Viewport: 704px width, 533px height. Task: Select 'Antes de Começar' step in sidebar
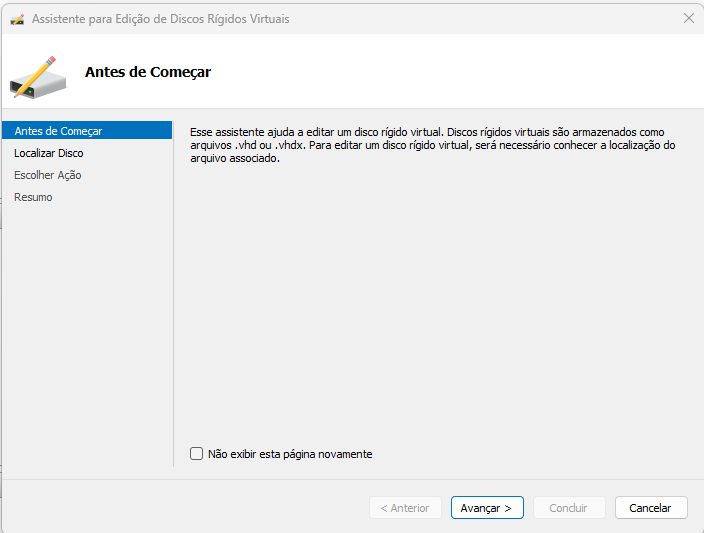58,131
